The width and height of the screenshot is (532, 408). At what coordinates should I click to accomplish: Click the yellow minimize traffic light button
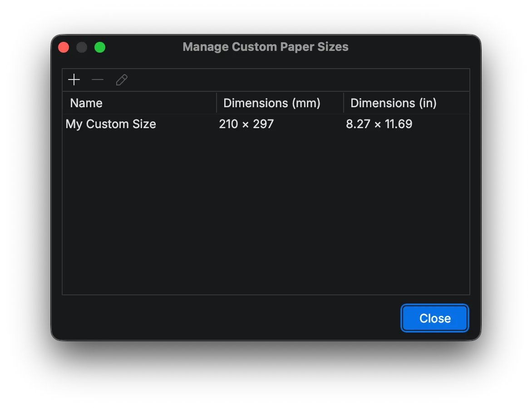pyautogui.click(x=81, y=47)
